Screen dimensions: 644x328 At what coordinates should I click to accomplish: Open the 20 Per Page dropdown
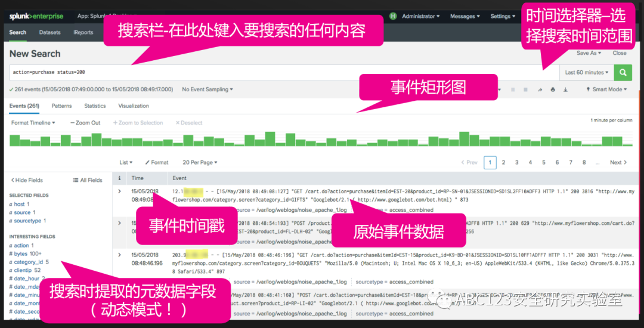(200, 163)
